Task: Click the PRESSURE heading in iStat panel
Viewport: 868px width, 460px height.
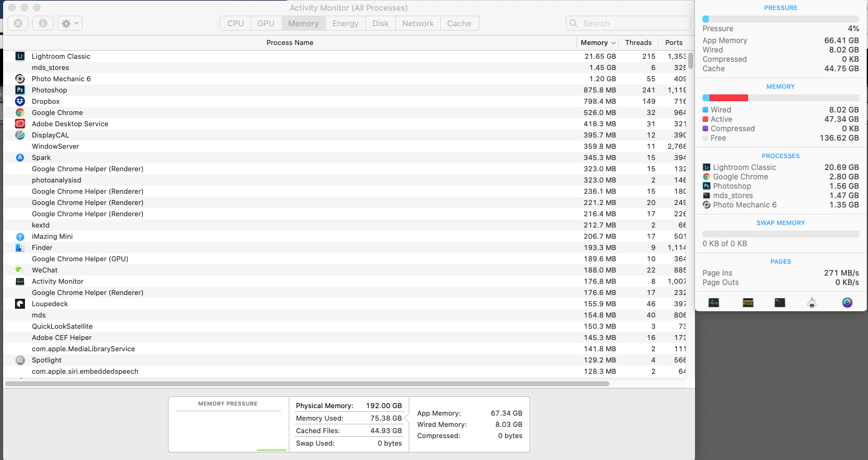Action: 781,8
